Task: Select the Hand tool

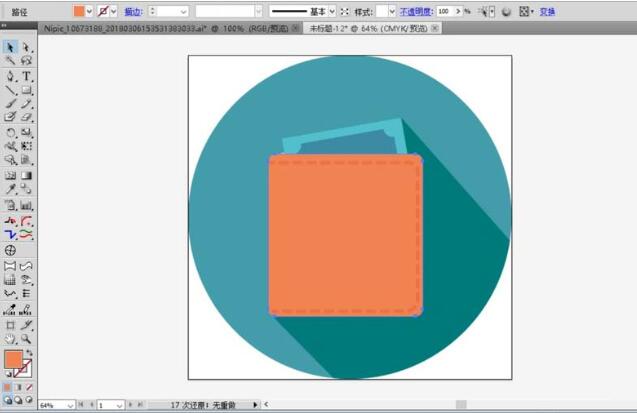Action: click(10, 339)
